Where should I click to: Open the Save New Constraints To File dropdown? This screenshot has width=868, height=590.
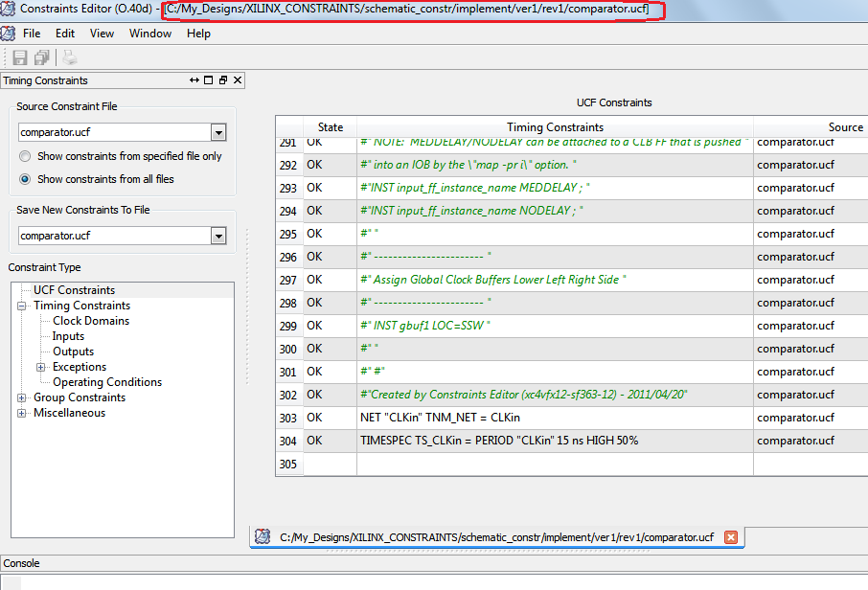click(x=220, y=235)
